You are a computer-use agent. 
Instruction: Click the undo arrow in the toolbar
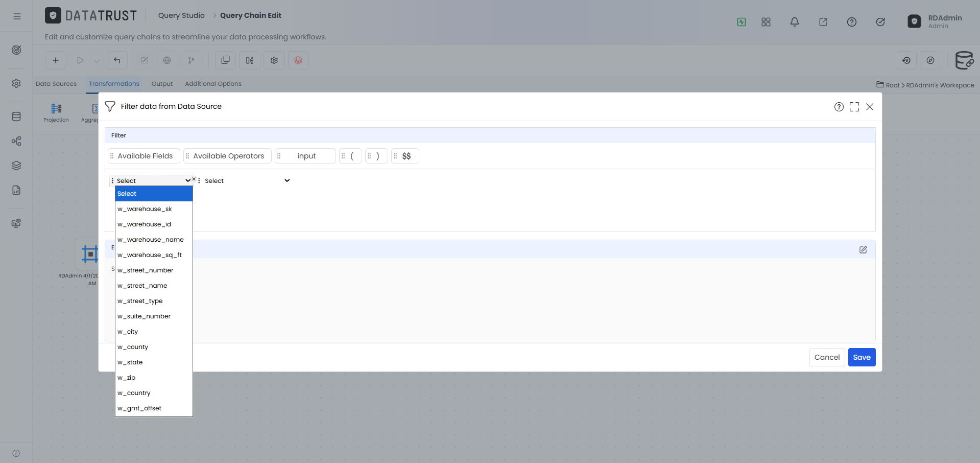click(117, 60)
